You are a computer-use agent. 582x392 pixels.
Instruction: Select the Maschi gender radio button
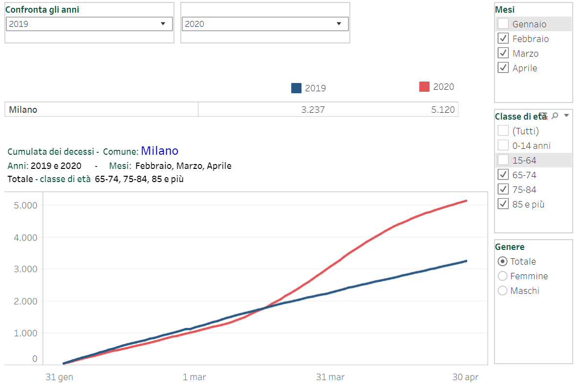click(x=502, y=290)
